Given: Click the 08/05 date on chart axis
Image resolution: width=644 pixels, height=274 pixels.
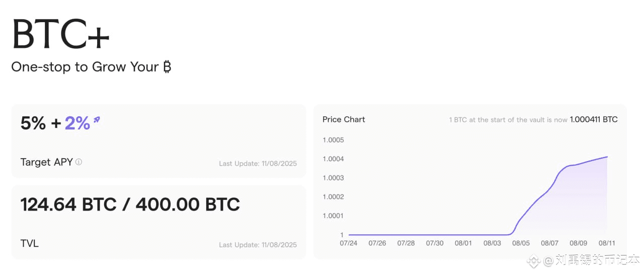Looking at the screenshot, I should click(x=521, y=243).
